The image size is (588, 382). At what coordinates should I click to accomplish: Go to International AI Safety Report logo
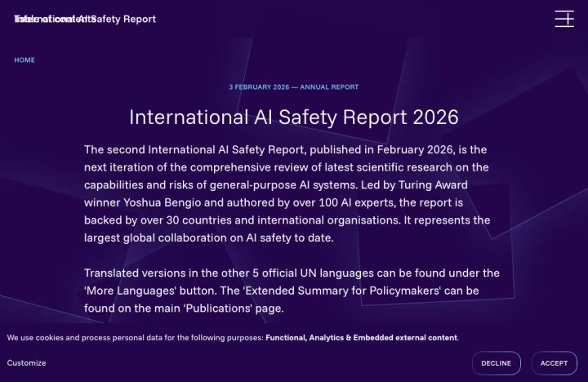(x=85, y=19)
